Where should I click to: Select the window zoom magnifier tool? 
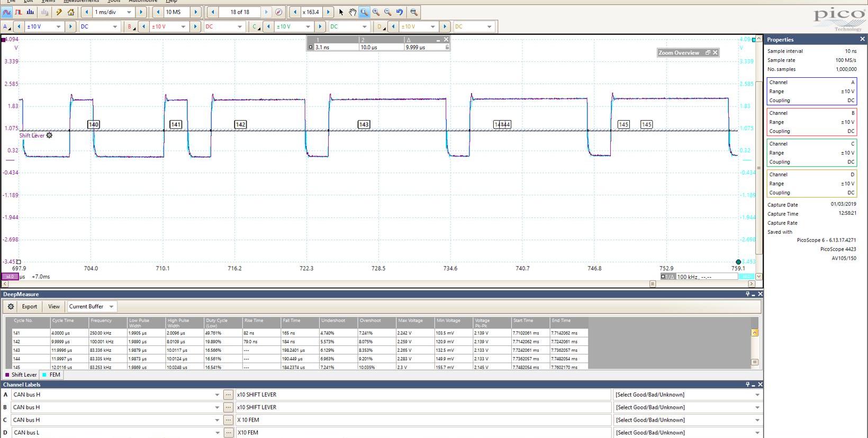pyautogui.click(x=364, y=12)
